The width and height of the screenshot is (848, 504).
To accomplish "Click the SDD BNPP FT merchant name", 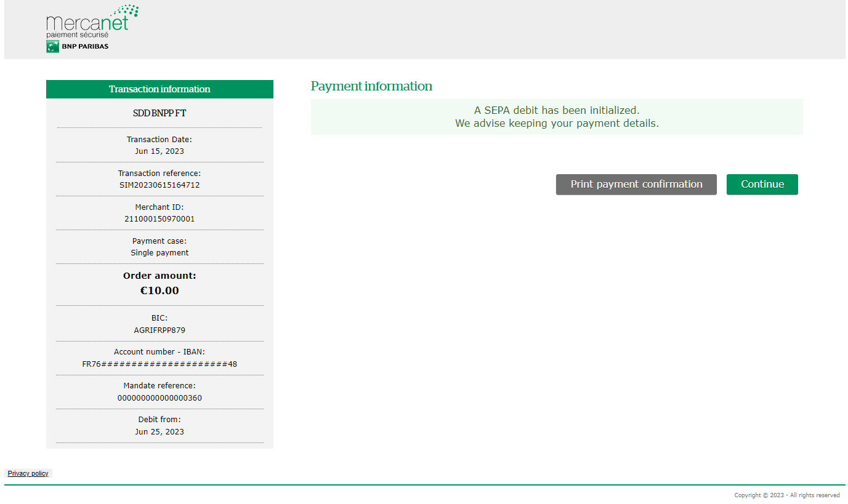I will click(160, 113).
